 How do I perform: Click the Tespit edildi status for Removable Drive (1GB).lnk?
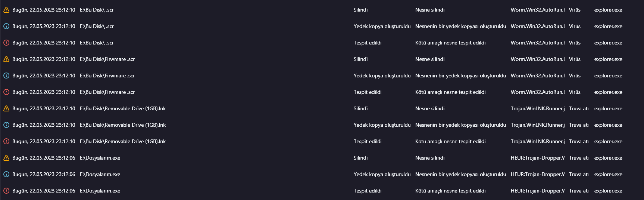tap(368, 141)
